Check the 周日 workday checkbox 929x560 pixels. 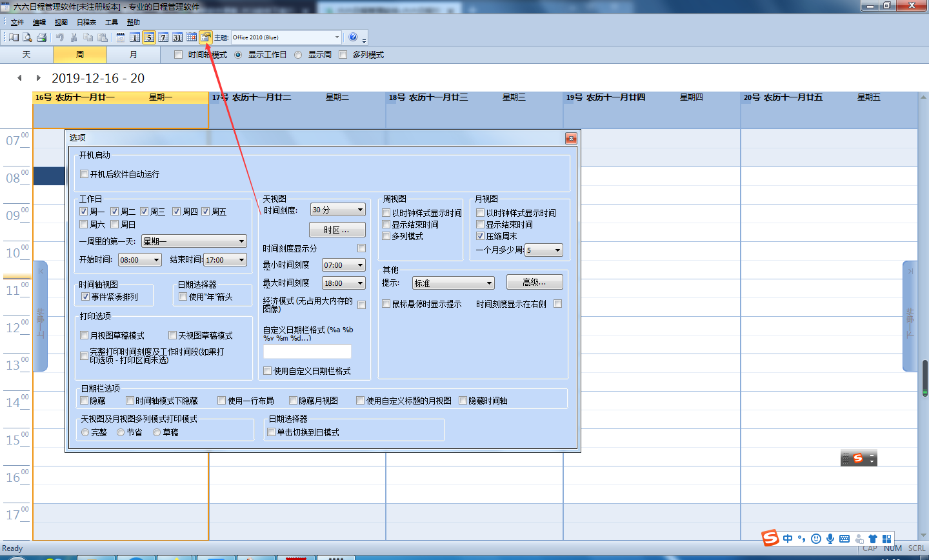coord(114,225)
